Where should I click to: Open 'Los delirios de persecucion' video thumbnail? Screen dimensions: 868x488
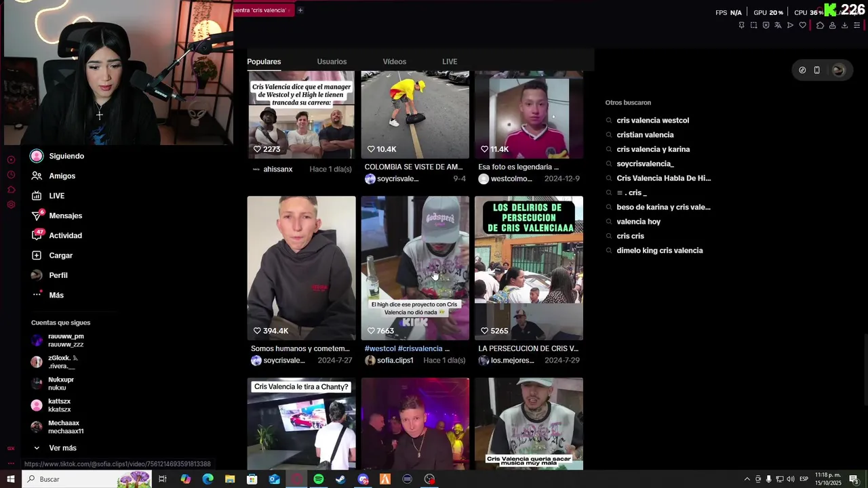click(529, 268)
